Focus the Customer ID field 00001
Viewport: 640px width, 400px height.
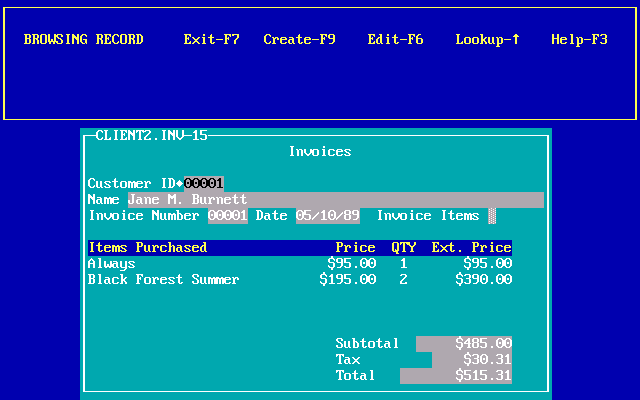click(x=204, y=183)
